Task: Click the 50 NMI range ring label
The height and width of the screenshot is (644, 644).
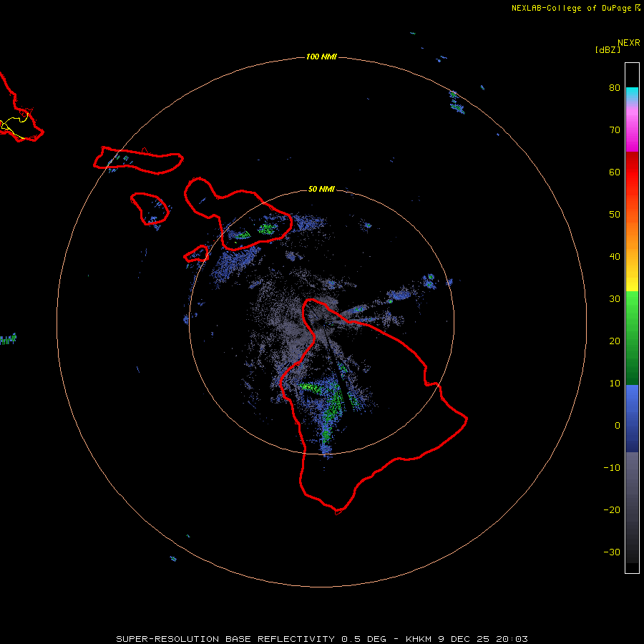Action: [x=321, y=189]
